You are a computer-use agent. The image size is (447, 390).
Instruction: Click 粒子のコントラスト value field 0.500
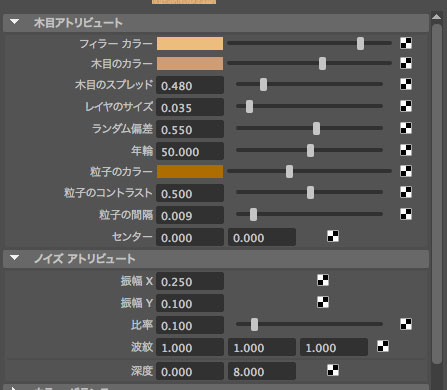(190, 193)
